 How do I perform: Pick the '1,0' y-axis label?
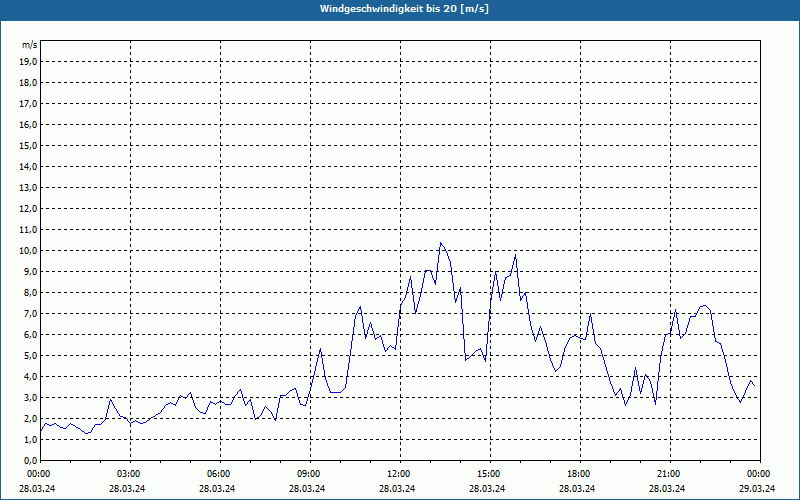[31, 440]
